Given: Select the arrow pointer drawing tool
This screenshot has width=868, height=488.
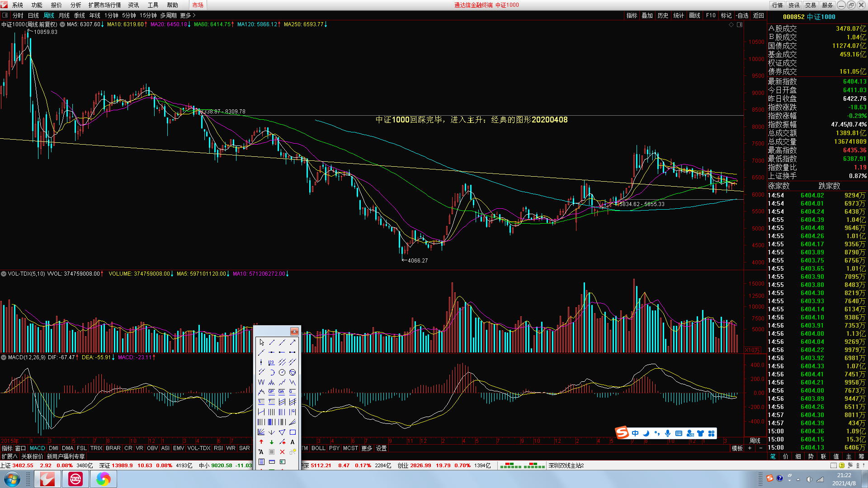Looking at the screenshot, I should pyautogui.click(x=262, y=343).
